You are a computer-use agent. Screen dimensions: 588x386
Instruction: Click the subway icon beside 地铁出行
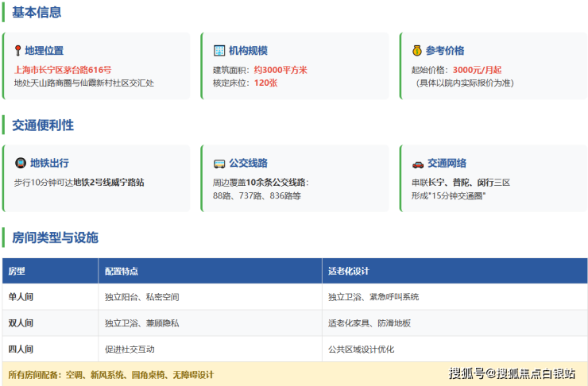[21, 163]
